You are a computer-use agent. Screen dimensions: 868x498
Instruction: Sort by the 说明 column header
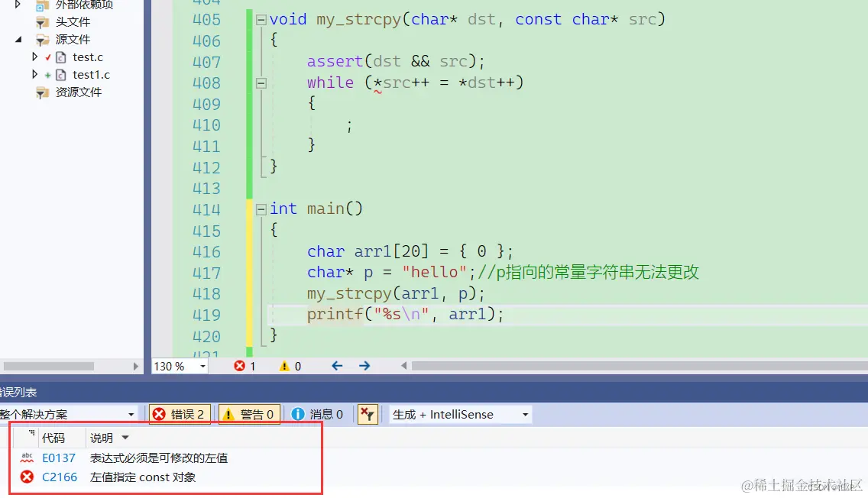click(x=102, y=438)
